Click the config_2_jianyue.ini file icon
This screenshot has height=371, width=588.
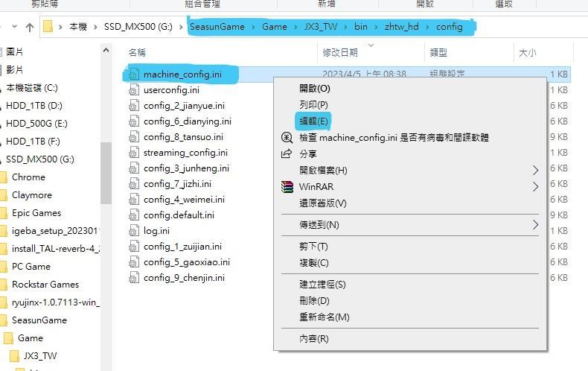[x=134, y=106]
